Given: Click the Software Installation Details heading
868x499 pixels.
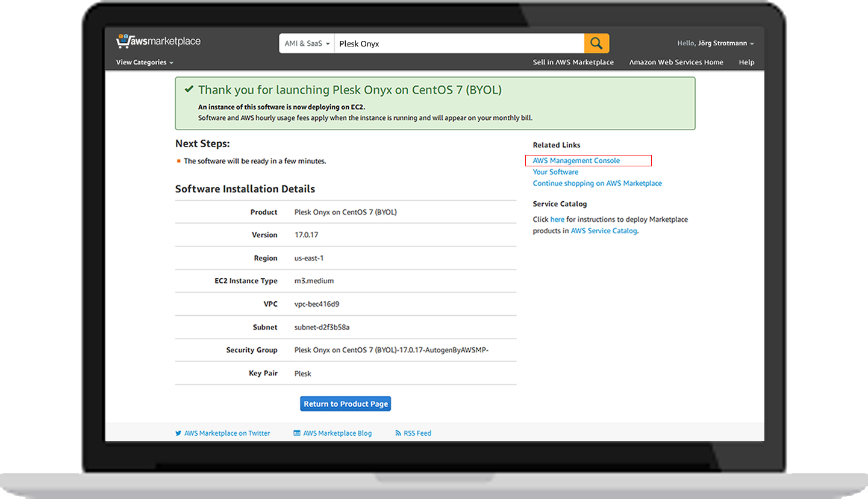Looking at the screenshot, I should point(245,189).
